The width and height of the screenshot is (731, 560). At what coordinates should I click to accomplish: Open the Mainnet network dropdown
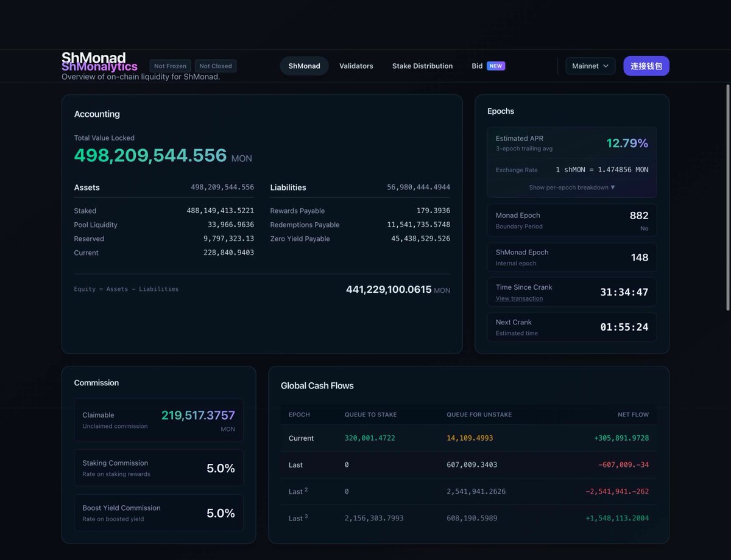click(x=590, y=66)
